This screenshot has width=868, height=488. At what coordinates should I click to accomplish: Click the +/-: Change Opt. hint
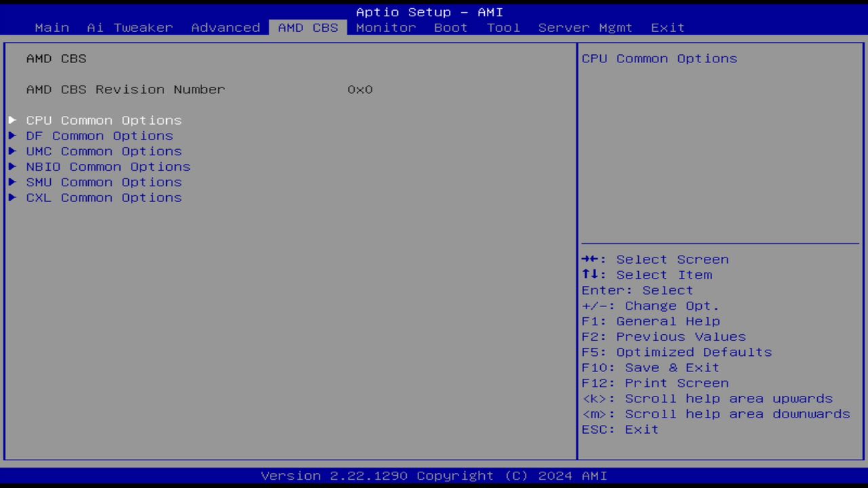[650, 306]
